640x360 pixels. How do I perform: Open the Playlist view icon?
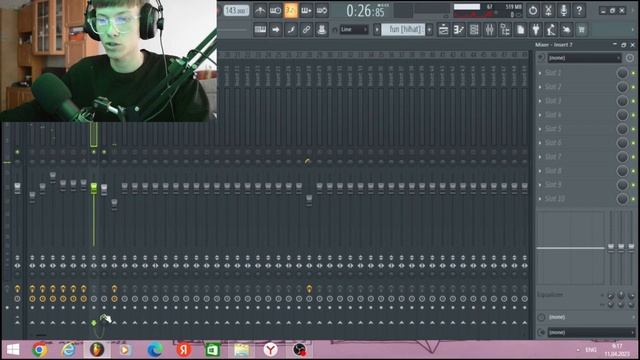(443, 29)
